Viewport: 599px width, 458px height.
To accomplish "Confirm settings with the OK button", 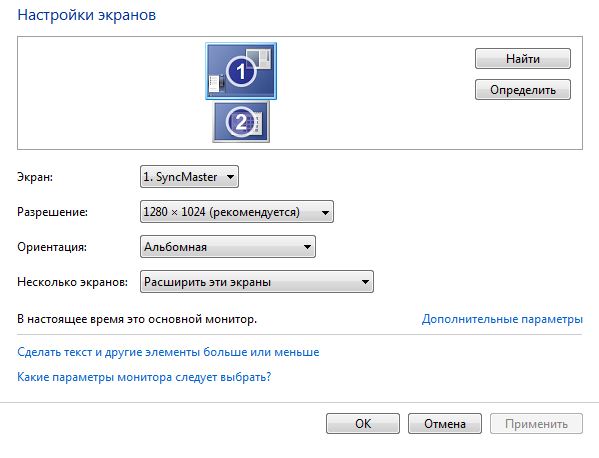I will (x=363, y=424).
